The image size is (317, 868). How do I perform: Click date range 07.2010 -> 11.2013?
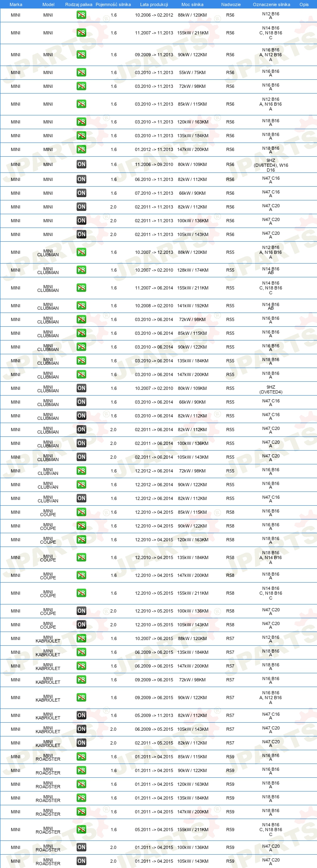154,193
